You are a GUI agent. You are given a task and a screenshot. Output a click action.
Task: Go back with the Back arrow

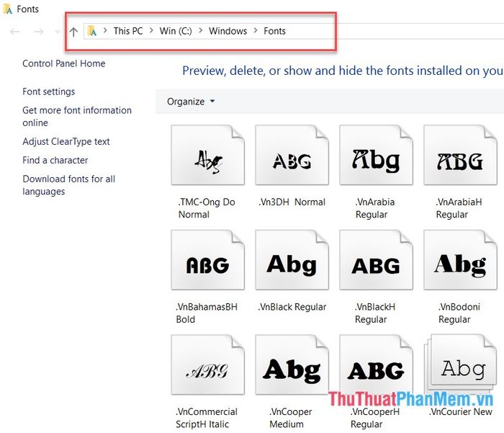(x=15, y=32)
